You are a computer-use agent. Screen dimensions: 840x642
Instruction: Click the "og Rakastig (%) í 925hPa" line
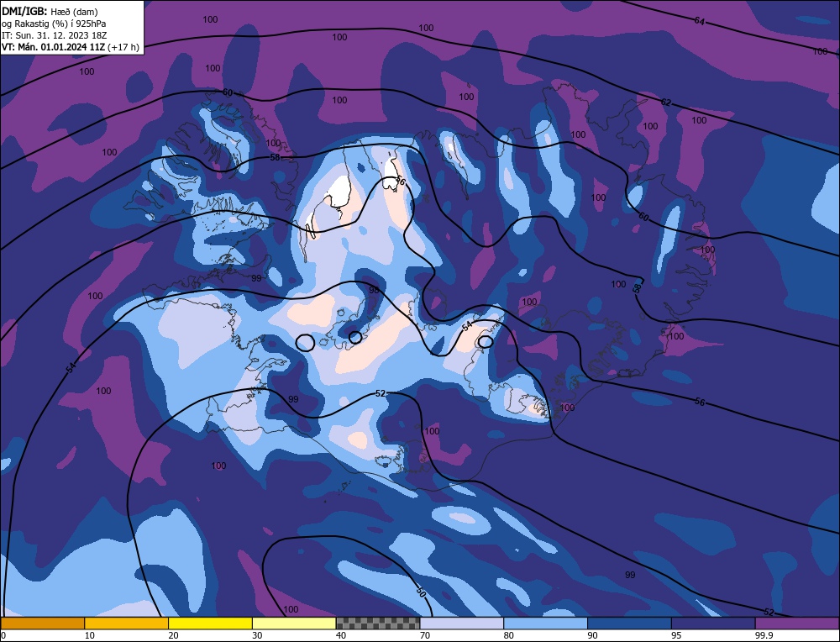pos(54,24)
